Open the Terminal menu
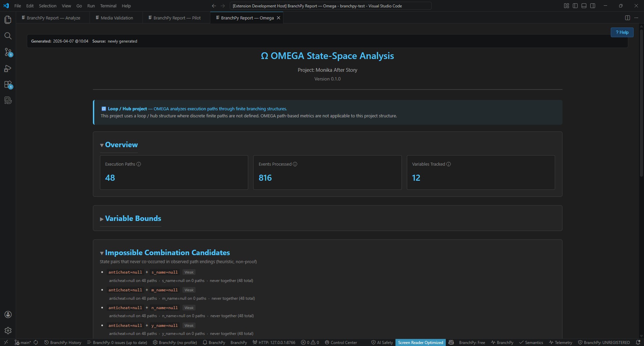The image size is (644, 346). (108, 6)
